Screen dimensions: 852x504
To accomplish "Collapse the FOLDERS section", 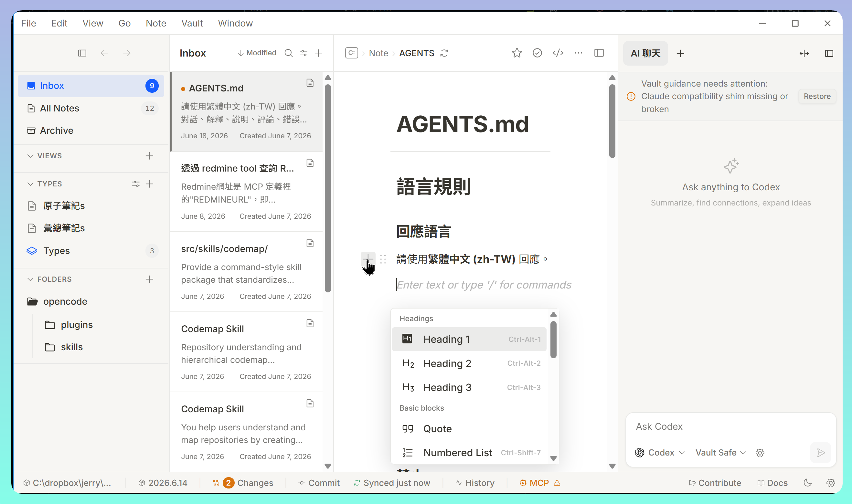I will [30, 279].
